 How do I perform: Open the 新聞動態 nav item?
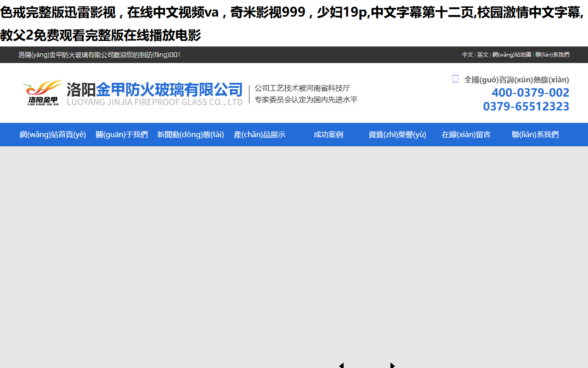point(191,134)
